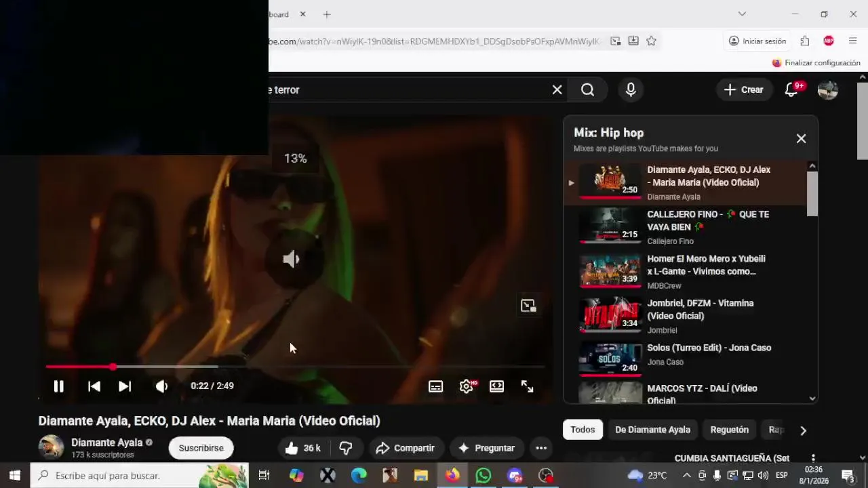Open the Preguntar button
Screen dimensions: 868x488
(x=487, y=448)
